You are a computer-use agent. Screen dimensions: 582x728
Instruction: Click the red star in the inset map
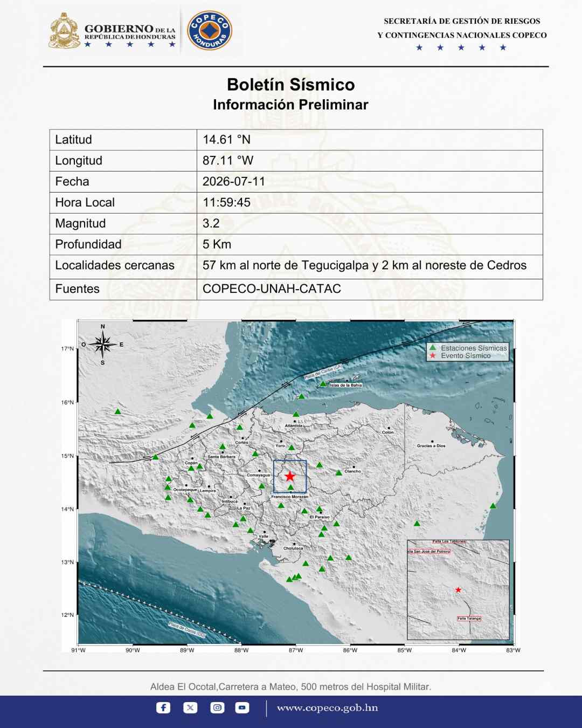(458, 590)
